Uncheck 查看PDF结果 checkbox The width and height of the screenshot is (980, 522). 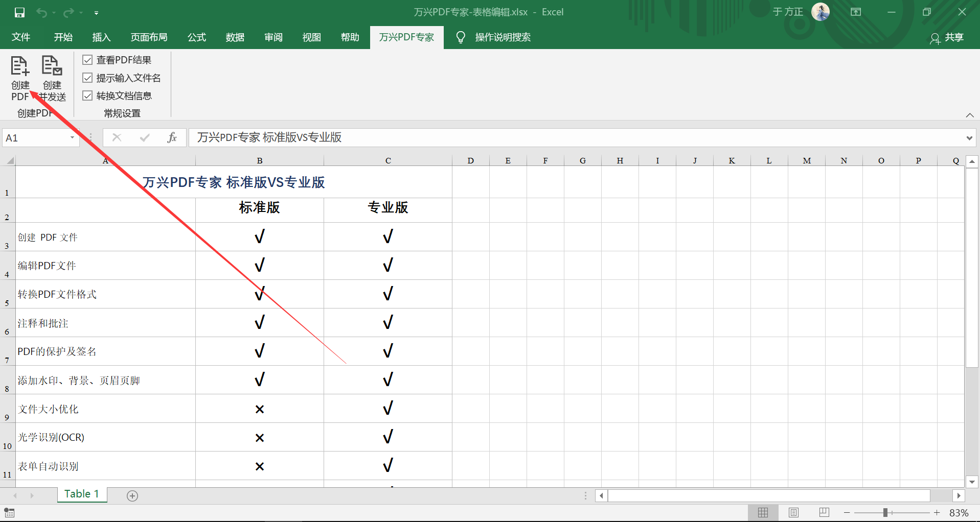click(x=87, y=59)
